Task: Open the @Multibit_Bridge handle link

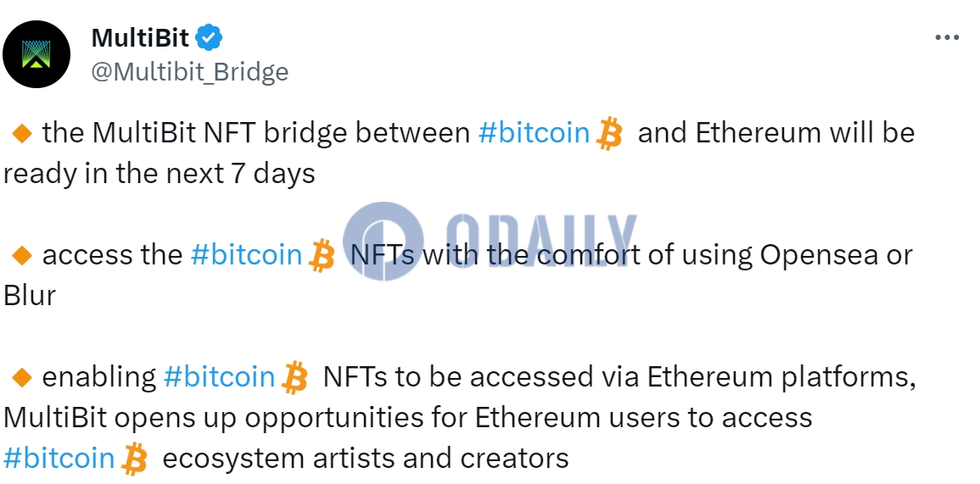Action: [190, 72]
